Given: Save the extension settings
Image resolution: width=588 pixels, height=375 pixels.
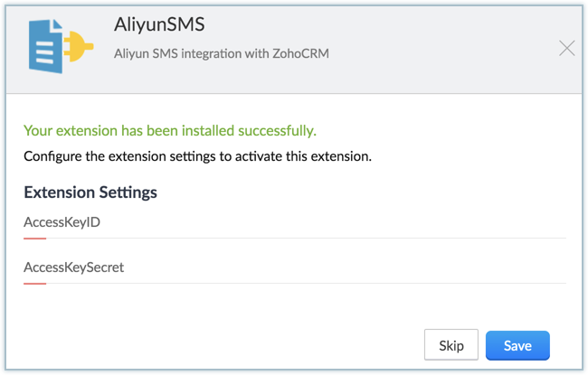Looking at the screenshot, I should pos(517,345).
